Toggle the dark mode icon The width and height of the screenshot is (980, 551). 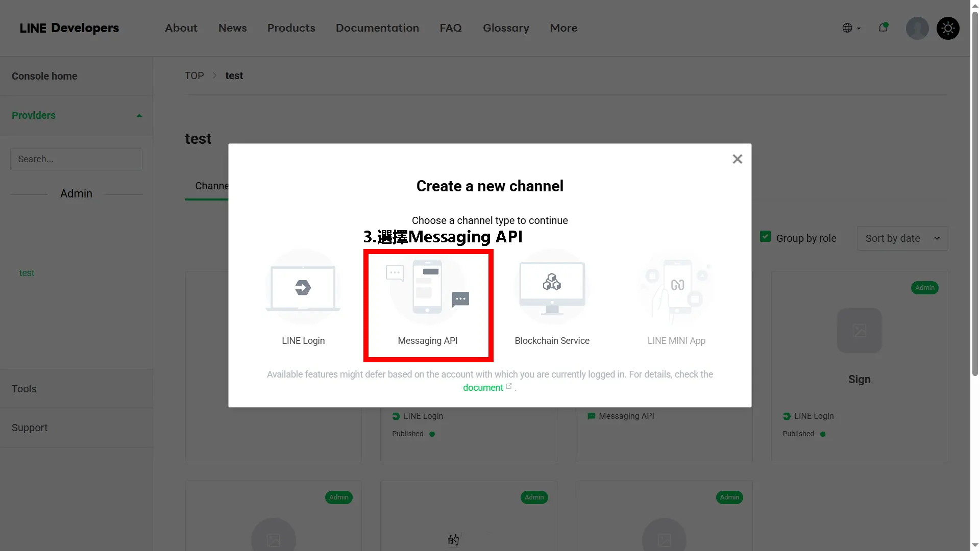pos(948,28)
